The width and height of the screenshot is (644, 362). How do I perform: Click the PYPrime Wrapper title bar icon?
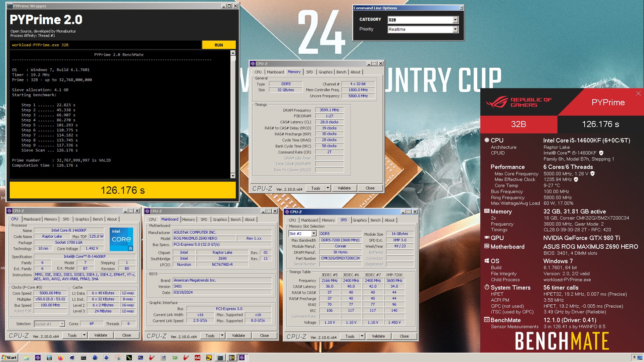click(x=10, y=6)
